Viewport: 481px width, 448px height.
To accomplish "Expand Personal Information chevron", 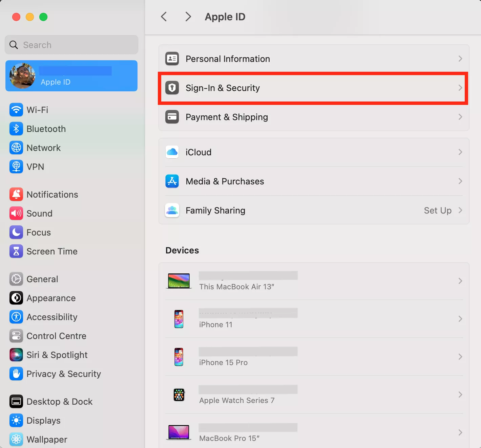I will point(460,59).
